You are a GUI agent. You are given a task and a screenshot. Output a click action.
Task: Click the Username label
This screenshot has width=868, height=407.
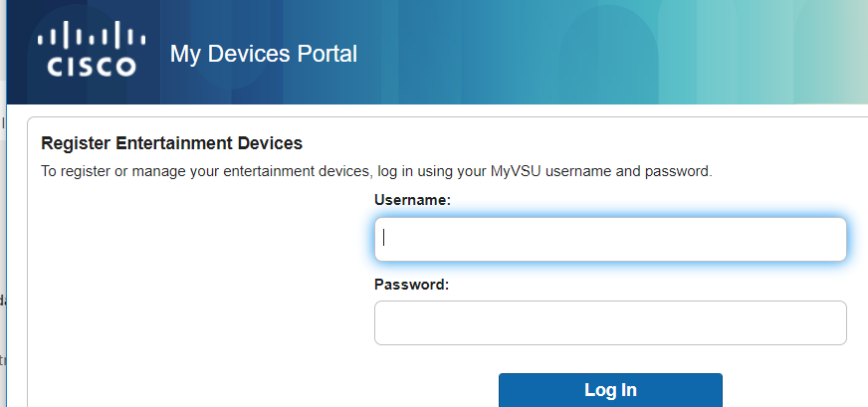(x=412, y=200)
